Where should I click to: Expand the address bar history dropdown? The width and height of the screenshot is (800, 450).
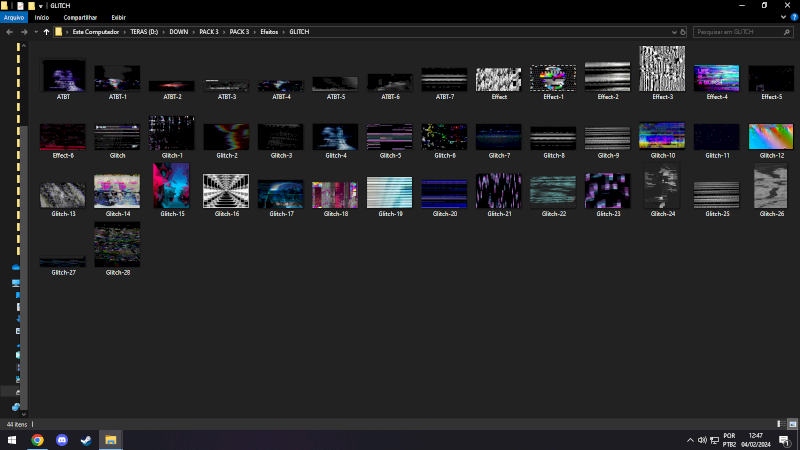tap(674, 32)
